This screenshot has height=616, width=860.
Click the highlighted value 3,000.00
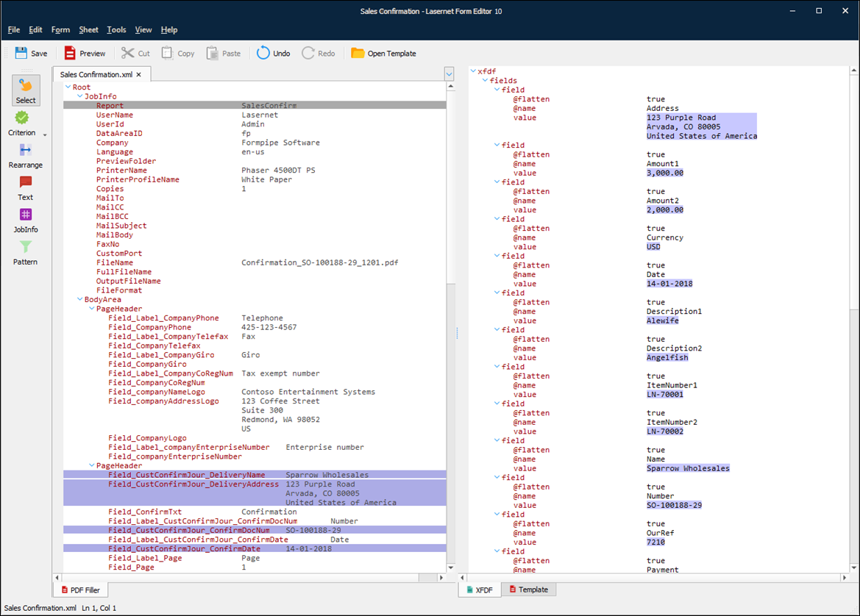[665, 173]
